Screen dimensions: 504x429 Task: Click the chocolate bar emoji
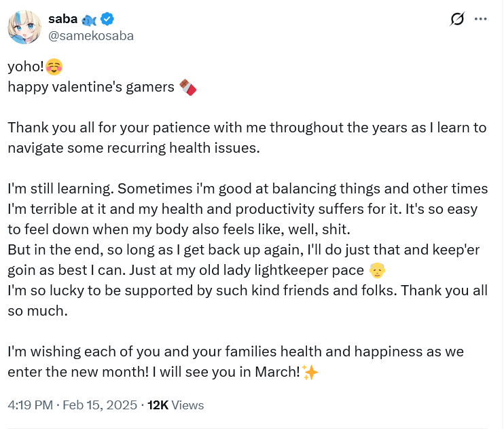point(187,88)
